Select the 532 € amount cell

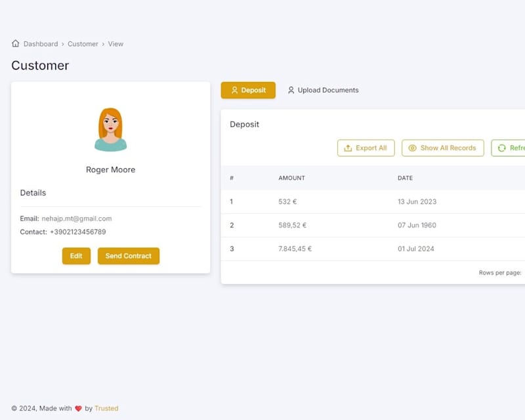tap(287, 201)
